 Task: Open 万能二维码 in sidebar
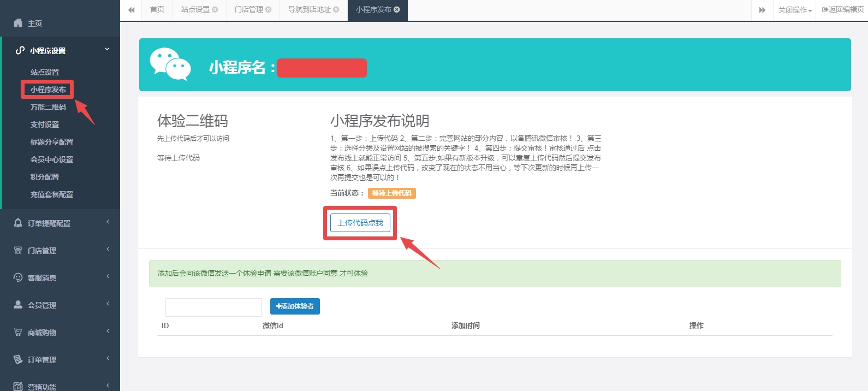tap(48, 107)
